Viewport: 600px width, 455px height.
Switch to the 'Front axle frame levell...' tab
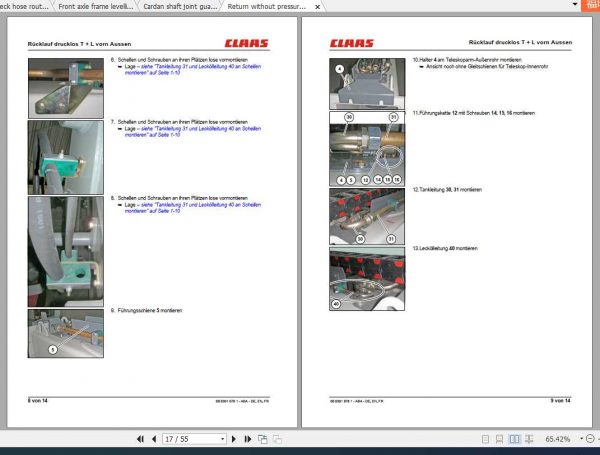[x=96, y=7]
